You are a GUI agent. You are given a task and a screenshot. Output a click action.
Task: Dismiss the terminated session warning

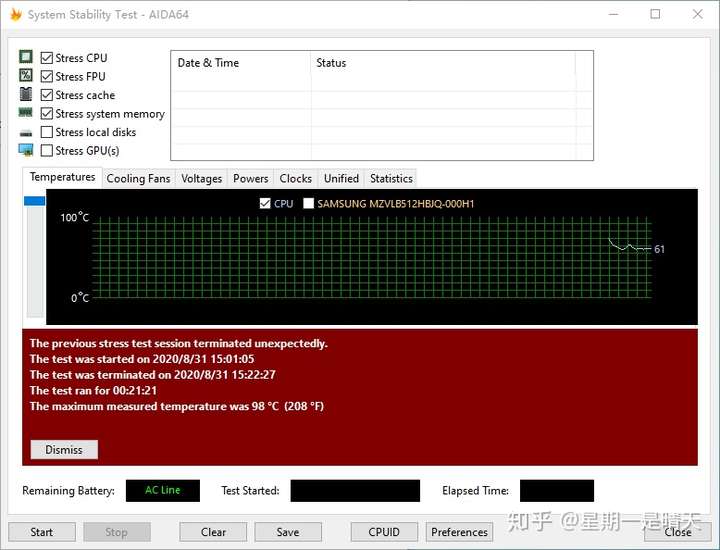click(64, 449)
